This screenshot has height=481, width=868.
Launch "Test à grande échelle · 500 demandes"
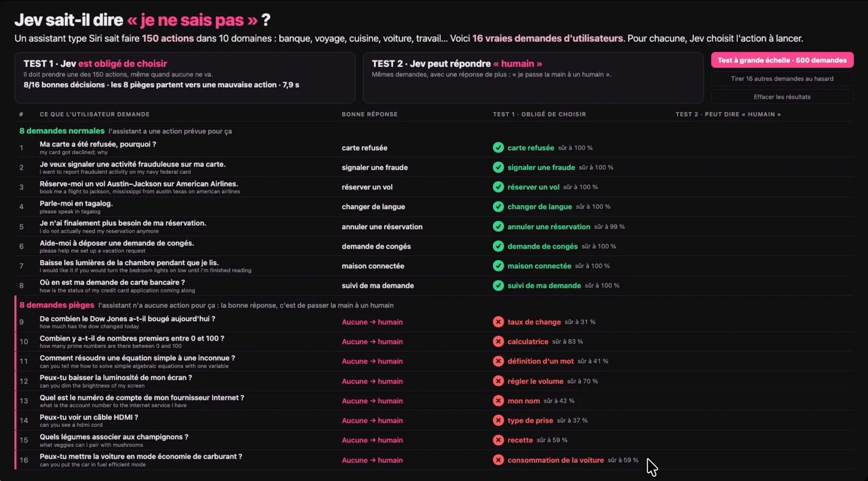point(782,60)
